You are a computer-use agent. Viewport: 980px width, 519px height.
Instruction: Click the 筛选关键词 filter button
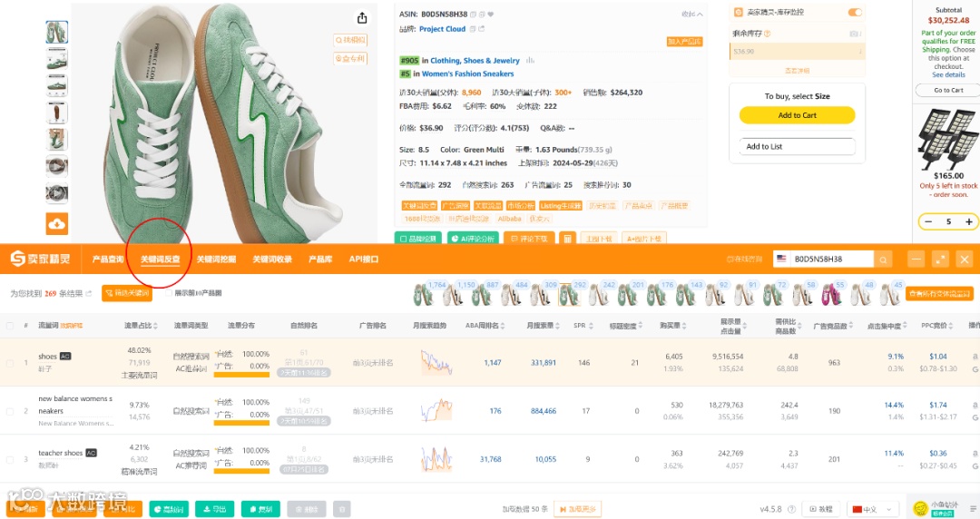(x=127, y=293)
